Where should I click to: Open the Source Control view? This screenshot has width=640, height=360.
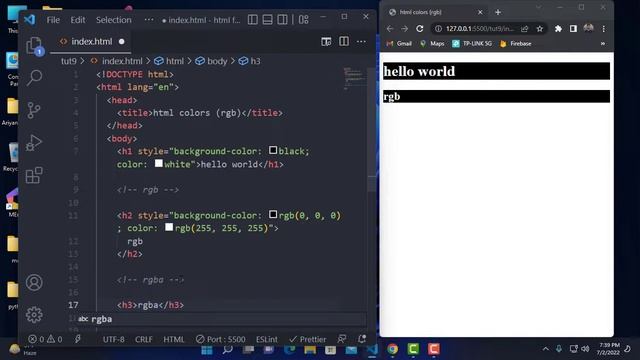34,110
